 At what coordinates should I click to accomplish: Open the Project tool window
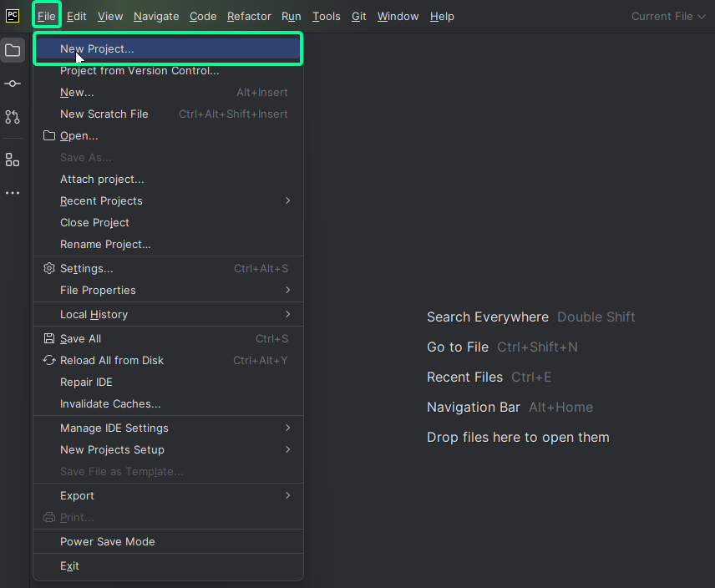click(x=13, y=50)
